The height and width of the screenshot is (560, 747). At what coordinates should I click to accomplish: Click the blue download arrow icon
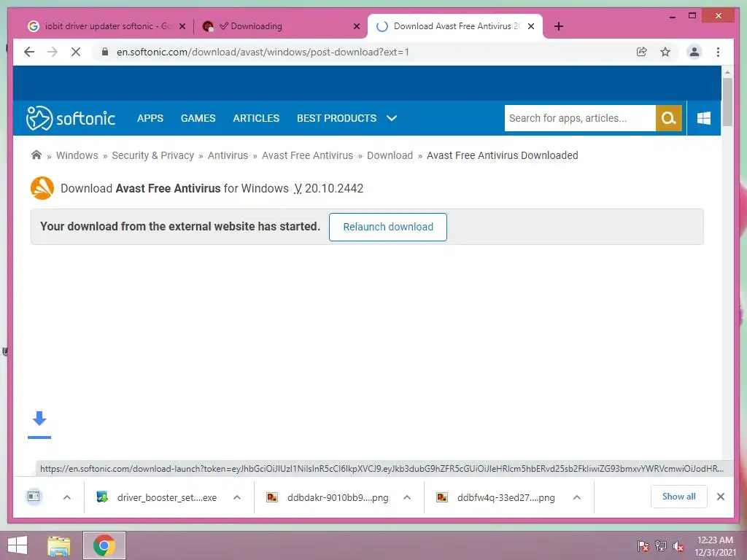[39, 419]
